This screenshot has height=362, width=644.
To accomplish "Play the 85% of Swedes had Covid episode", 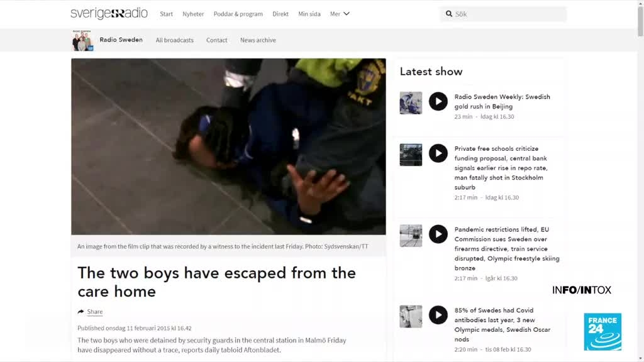I will point(438,315).
